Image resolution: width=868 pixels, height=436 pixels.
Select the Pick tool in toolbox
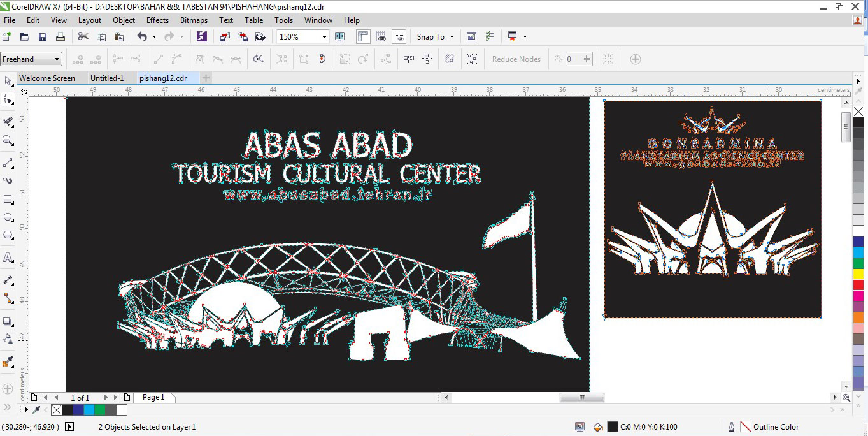point(8,81)
